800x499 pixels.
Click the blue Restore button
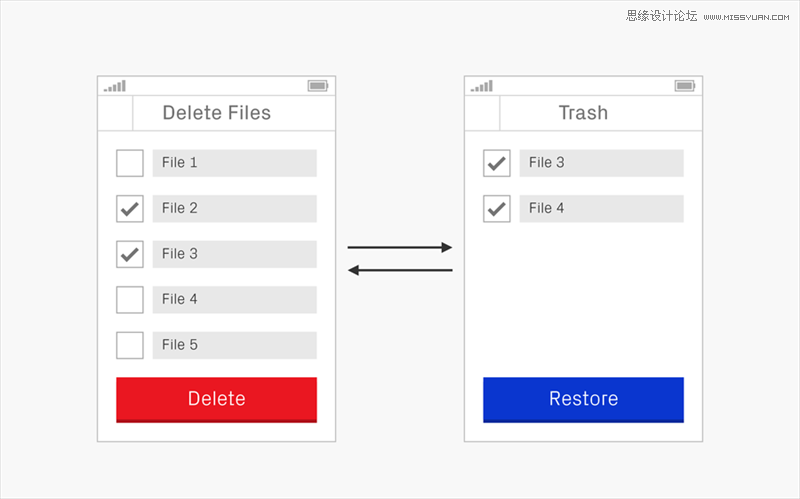(583, 400)
